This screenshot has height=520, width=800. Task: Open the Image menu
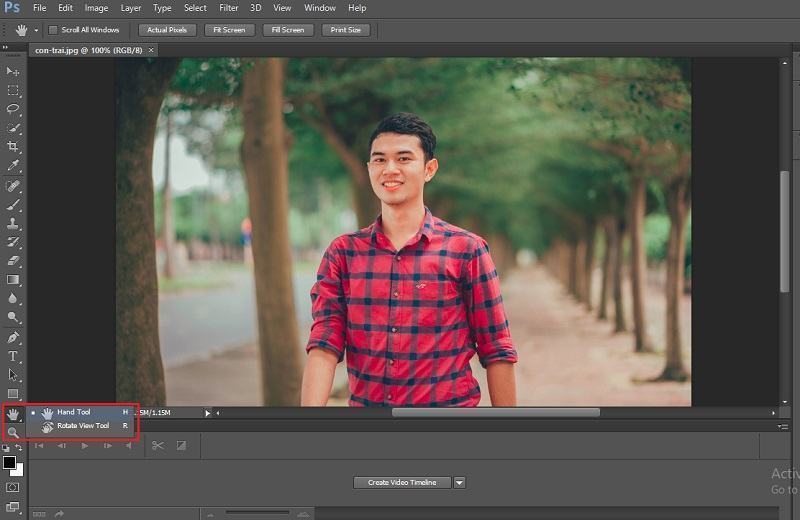coord(96,8)
